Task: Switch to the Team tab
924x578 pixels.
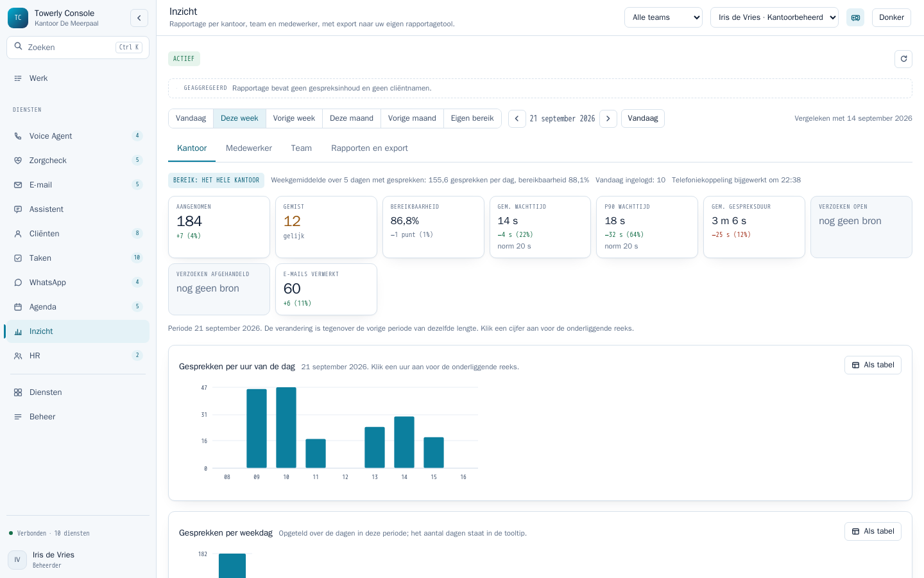Action: (x=302, y=148)
